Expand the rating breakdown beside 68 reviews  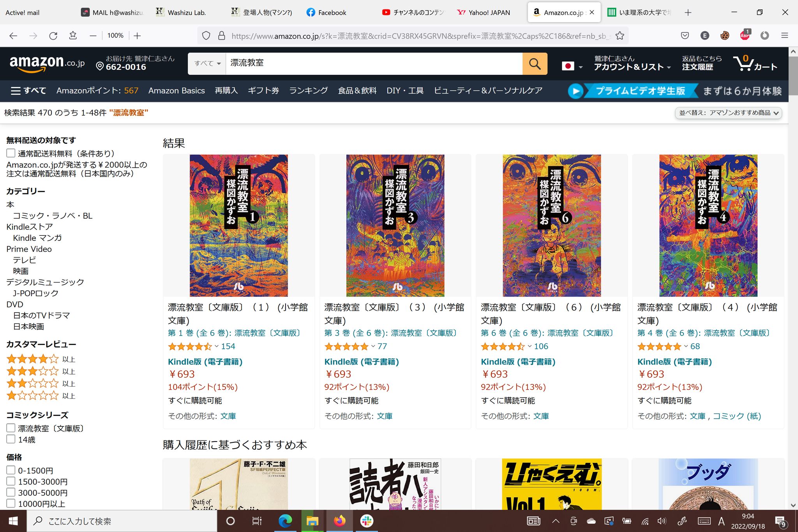click(x=686, y=346)
